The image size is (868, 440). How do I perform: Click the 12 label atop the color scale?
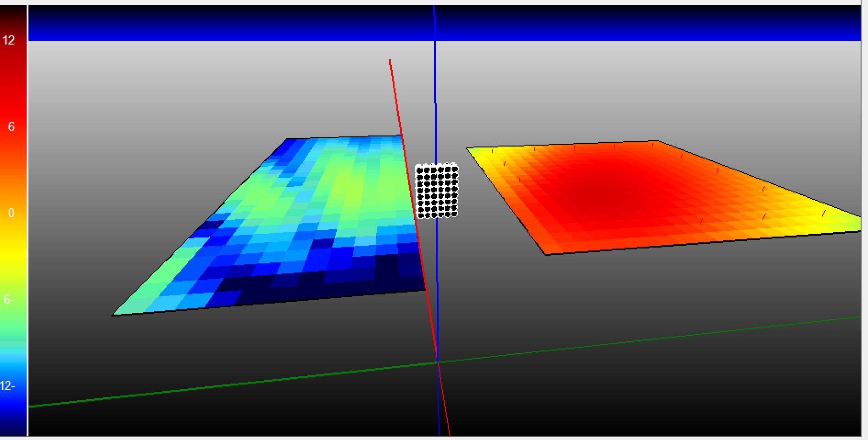[9, 40]
